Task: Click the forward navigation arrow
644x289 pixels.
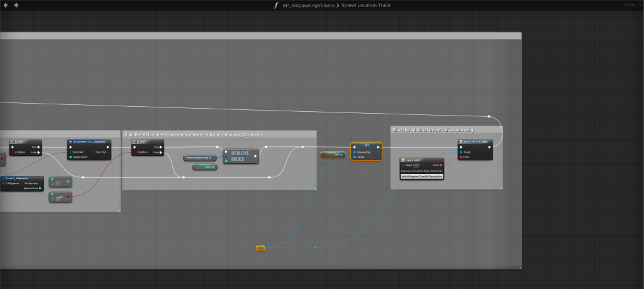Action: (x=16, y=5)
